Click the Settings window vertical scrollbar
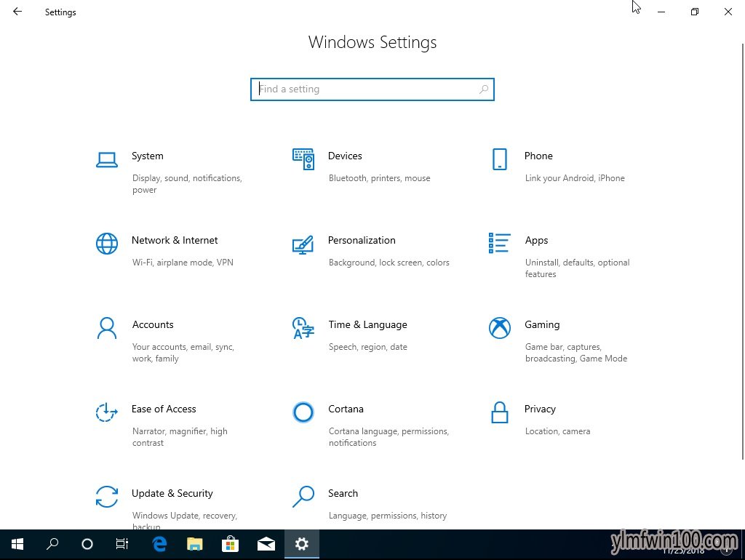 (x=743, y=252)
